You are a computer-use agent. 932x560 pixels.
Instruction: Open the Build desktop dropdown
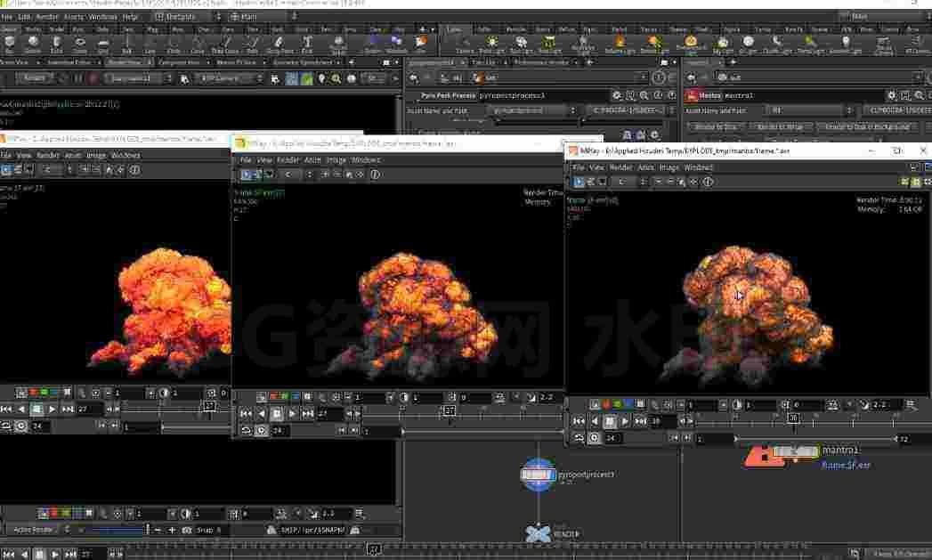pyautogui.click(x=188, y=17)
